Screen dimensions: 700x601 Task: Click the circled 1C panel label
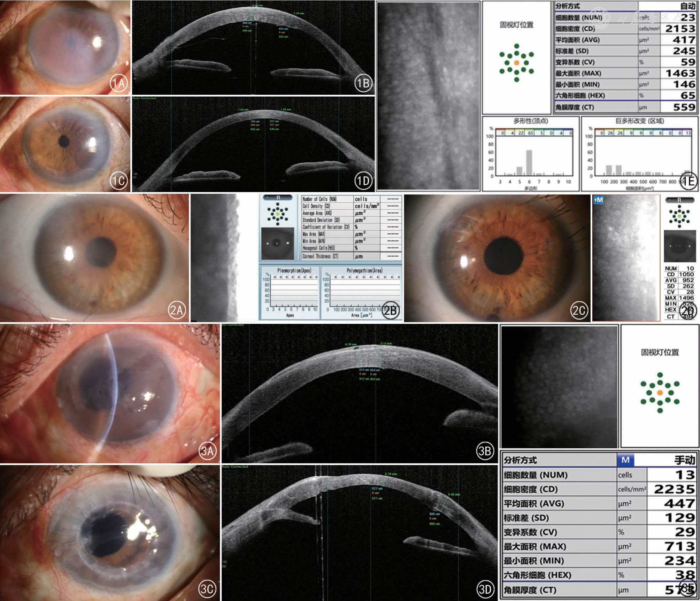click(118, 181)
